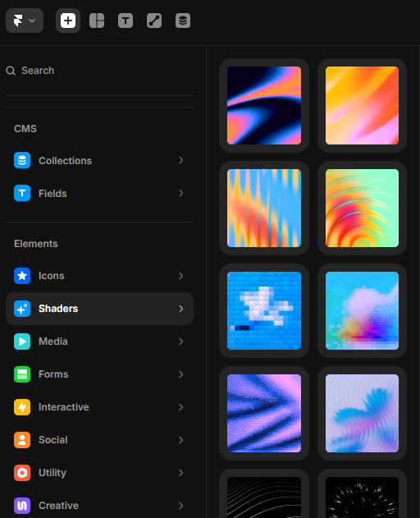Click the Collections database icon
The width and height of the screenshot is (420, 518).
pos(22,160)
